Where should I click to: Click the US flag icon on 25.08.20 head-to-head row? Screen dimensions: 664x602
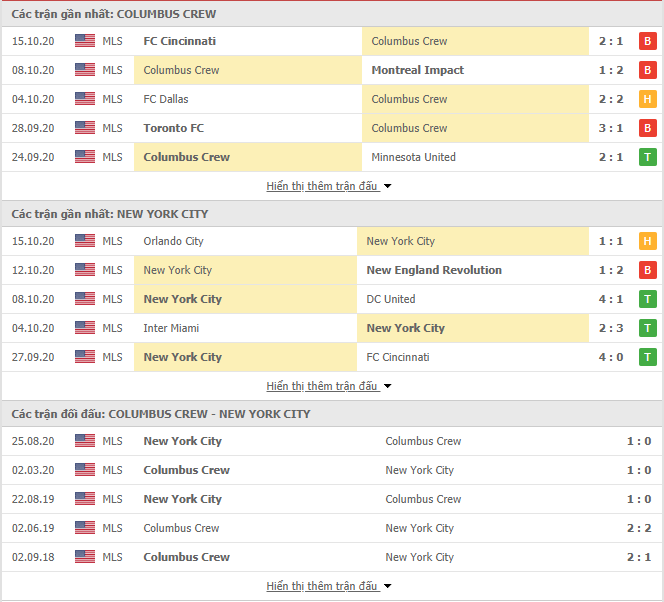[x=85, y=441]
